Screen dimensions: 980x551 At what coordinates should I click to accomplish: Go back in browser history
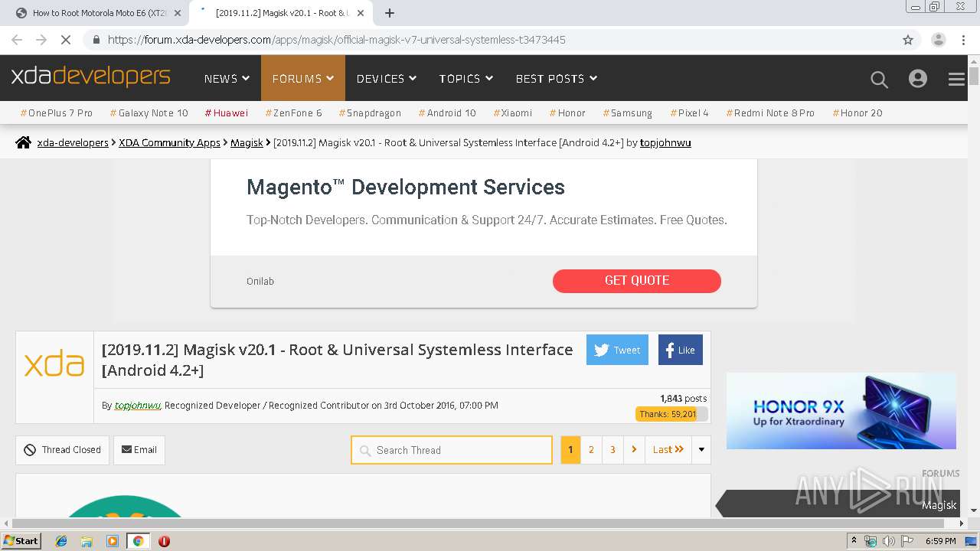[x=17, y=40]
